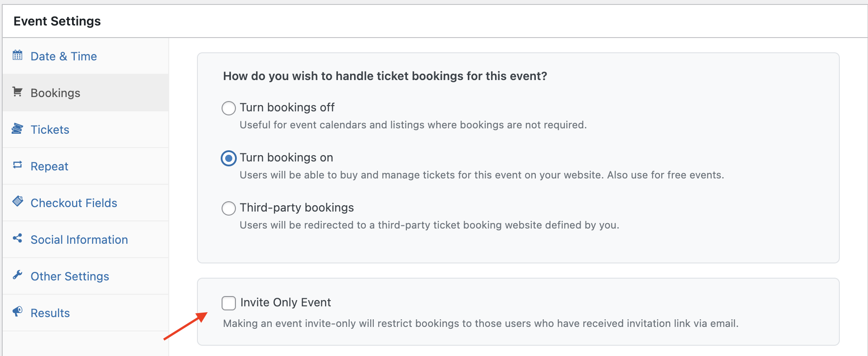Image resolution: width=868 pixels, height=356 pixels.
Task: Click the repeat arrows icon
Action: (x=17, y=165)
